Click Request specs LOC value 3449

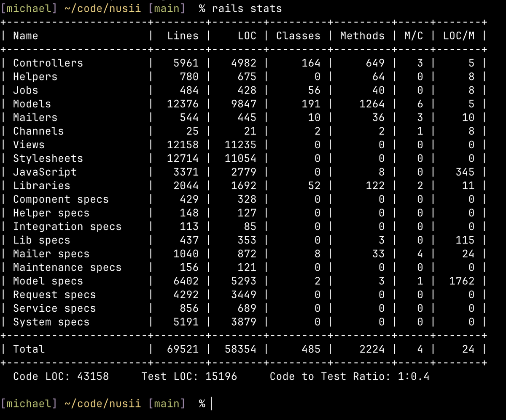point(244,294)
